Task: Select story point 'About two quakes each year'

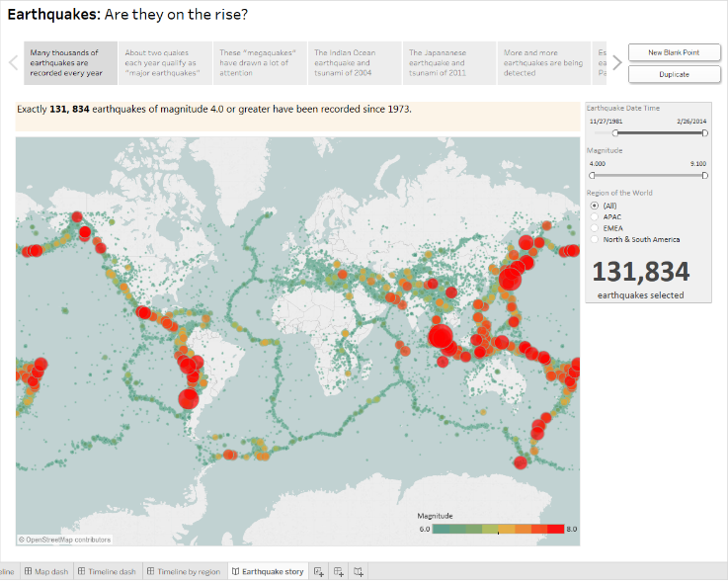Action: click(x=165, y=63)
